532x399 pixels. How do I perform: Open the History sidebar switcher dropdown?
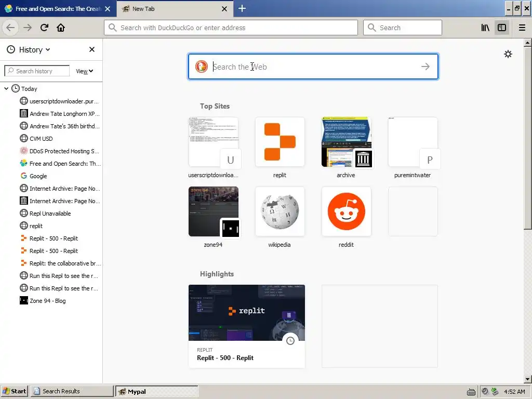pyautogui.click(x=29, y=50)
